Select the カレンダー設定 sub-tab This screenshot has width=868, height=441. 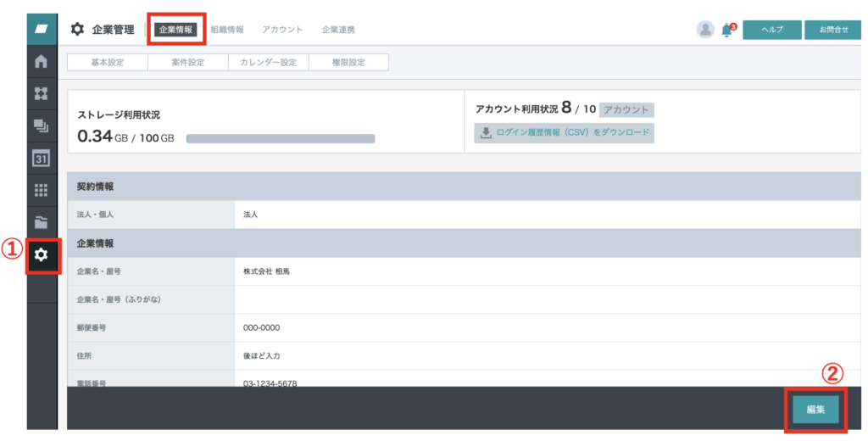(x=269, y=63)
